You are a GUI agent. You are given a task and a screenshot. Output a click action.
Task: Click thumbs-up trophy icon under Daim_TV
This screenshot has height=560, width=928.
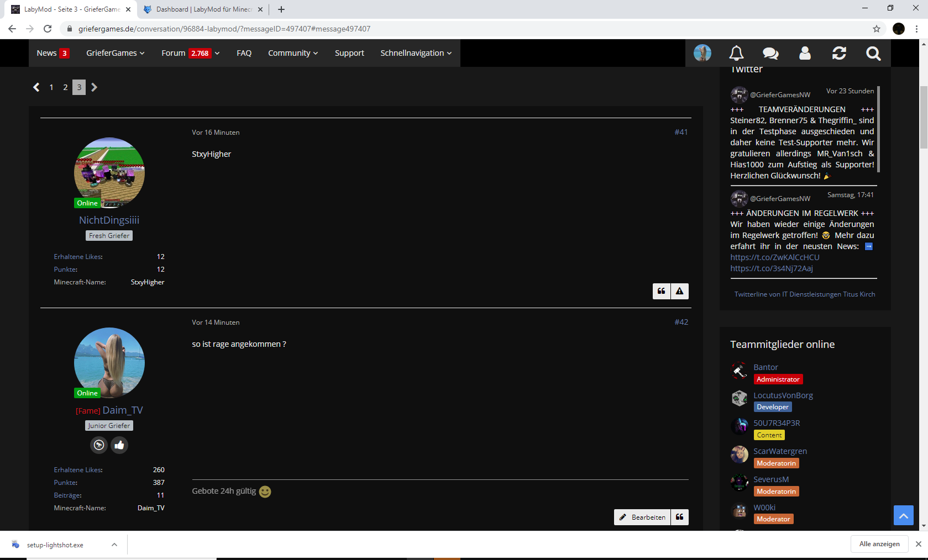coord(119,445)
